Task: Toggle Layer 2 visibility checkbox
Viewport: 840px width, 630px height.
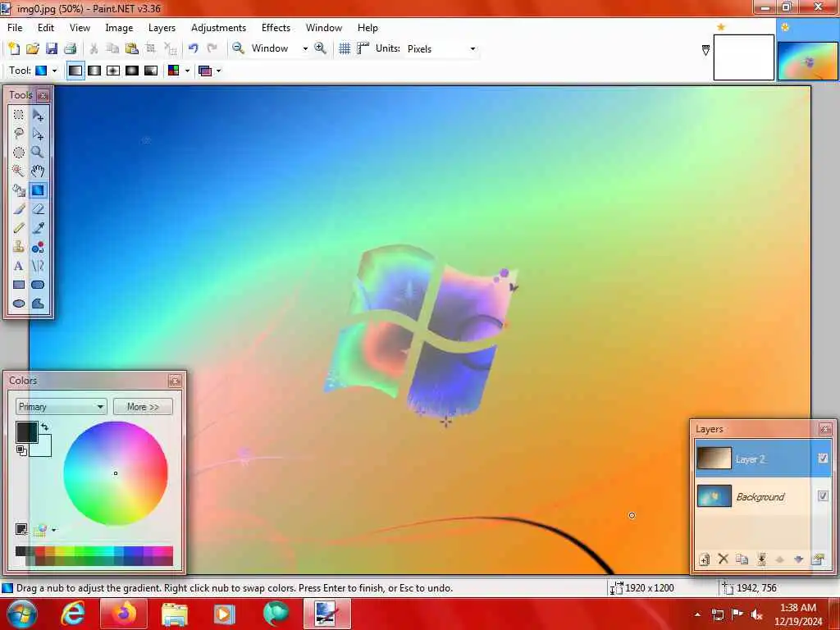Action: coord(823,458)
